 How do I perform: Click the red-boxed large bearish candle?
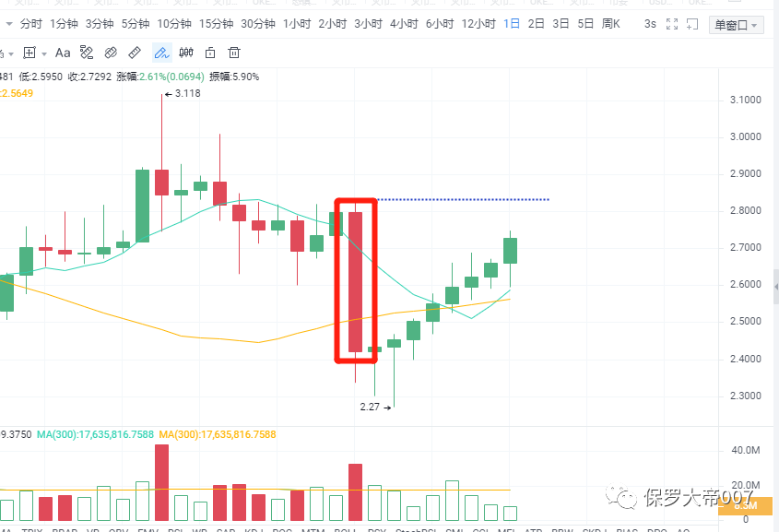pos(355,281)
